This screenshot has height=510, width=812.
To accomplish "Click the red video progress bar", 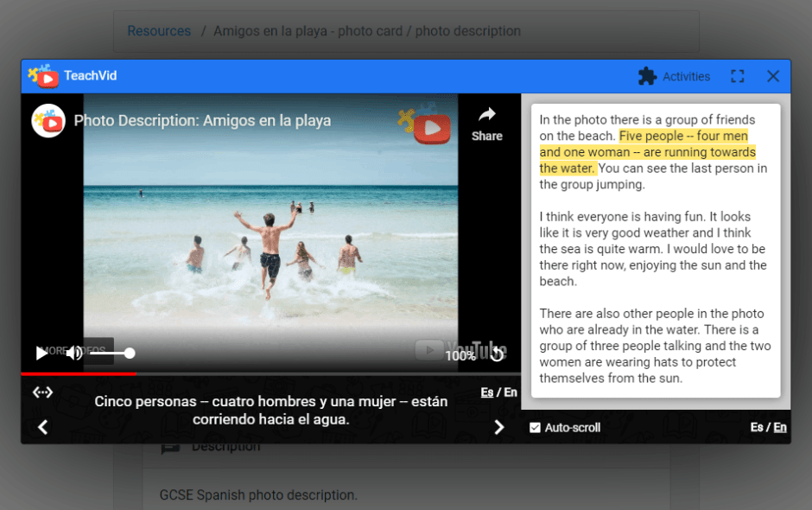I will point(78,373).
